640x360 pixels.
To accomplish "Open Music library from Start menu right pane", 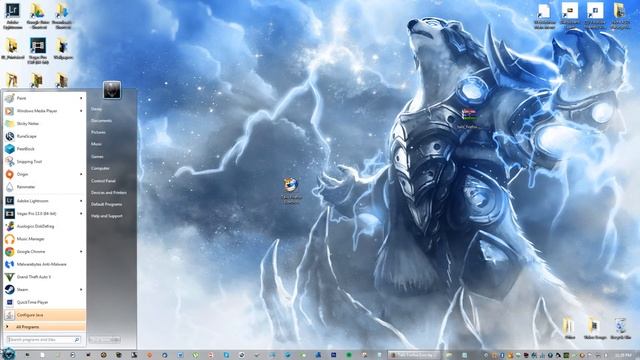I will point(96,144).
